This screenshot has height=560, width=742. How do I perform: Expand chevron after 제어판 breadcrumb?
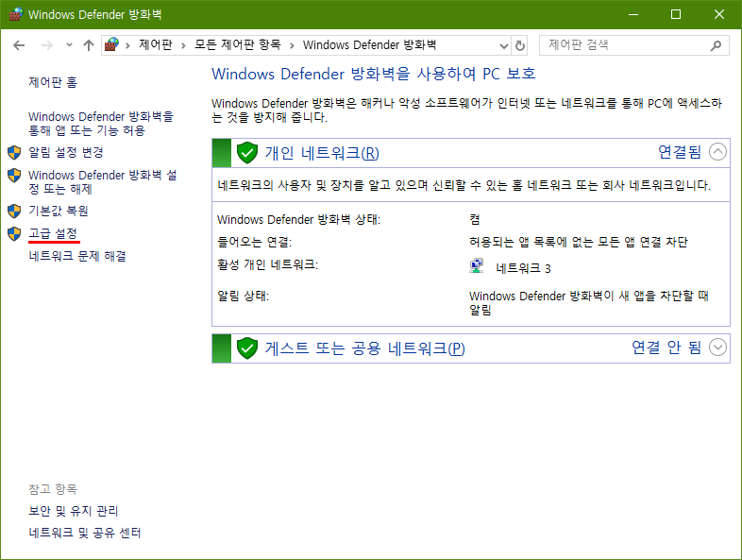183,45
